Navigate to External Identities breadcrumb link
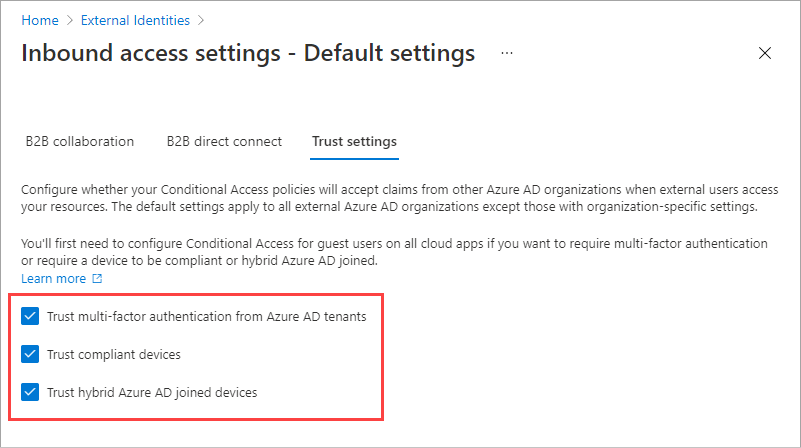 [135, 19]
